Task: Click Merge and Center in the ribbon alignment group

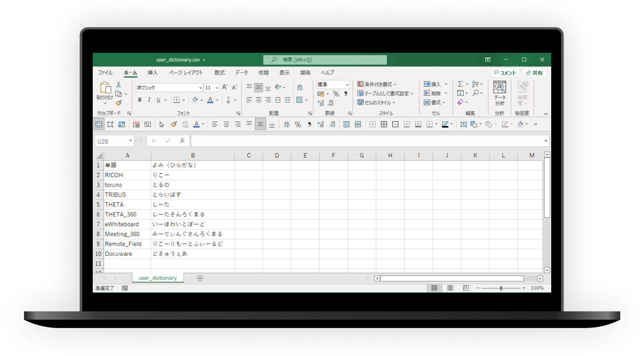Action: [x=300, y=100]
